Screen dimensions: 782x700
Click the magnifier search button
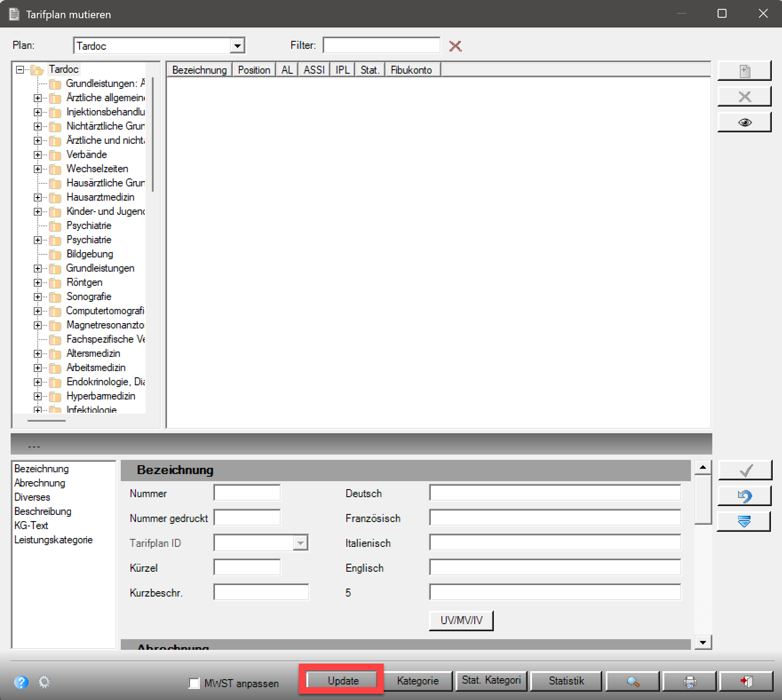click(632, 681)
